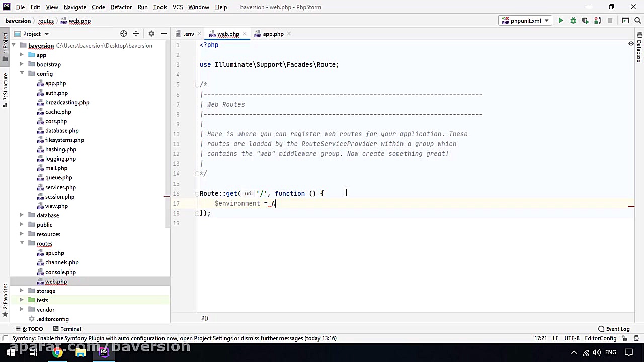This screenshot has height=362, width=644.
Task: Expand the database folder
Action: pos(22,215)
